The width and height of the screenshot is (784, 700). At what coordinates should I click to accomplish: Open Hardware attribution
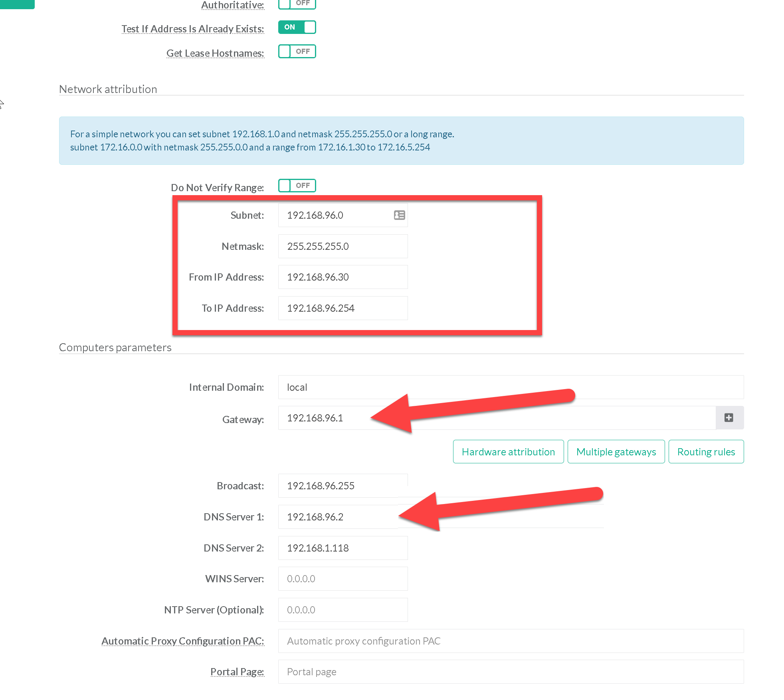508,452
